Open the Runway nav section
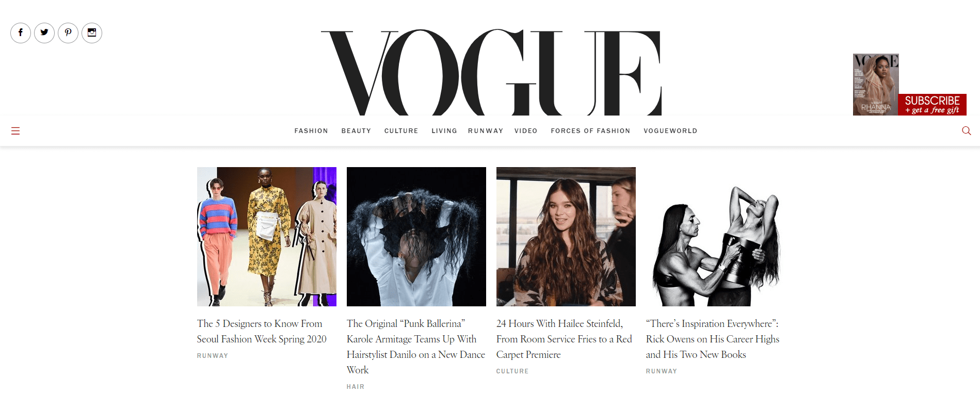 tap(486, 131)
